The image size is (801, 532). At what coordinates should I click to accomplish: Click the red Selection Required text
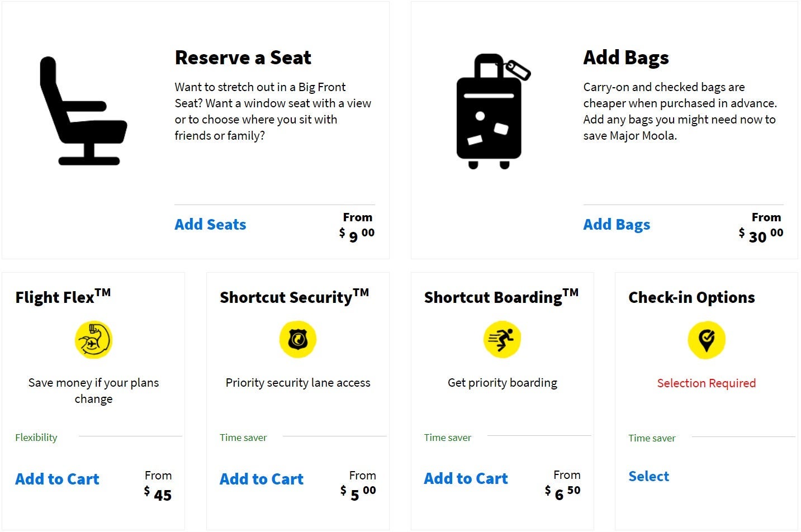706,383
